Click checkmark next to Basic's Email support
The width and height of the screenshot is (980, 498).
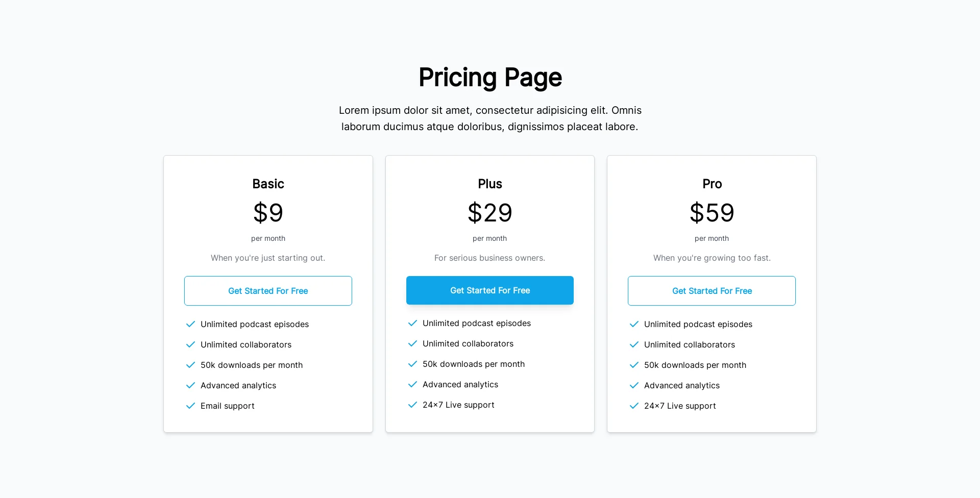[190, 406]
